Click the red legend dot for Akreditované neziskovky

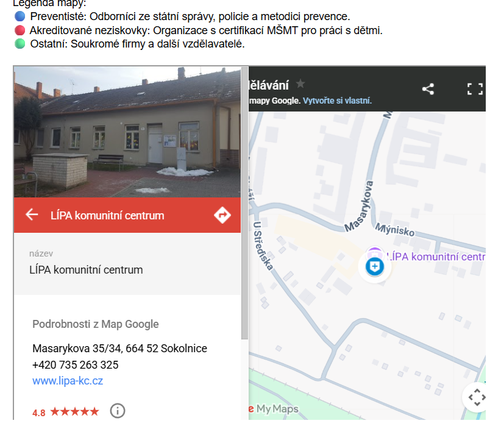click(20, 30)
